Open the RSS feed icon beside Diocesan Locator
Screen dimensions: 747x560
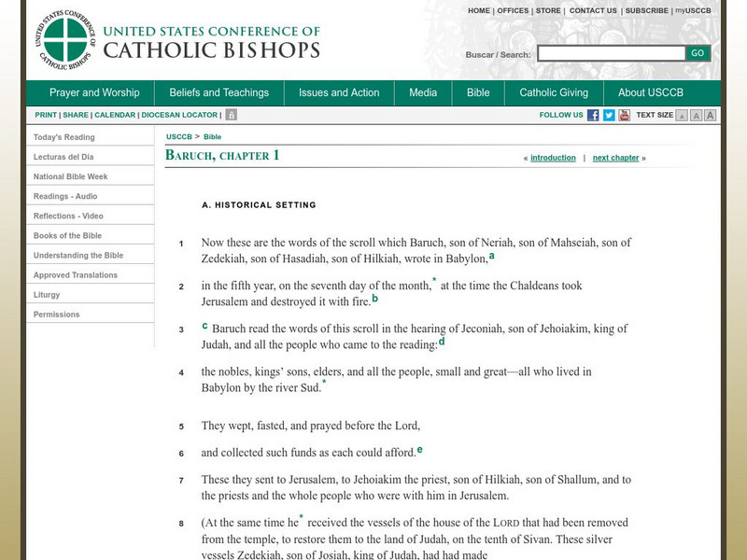point(230,116)
